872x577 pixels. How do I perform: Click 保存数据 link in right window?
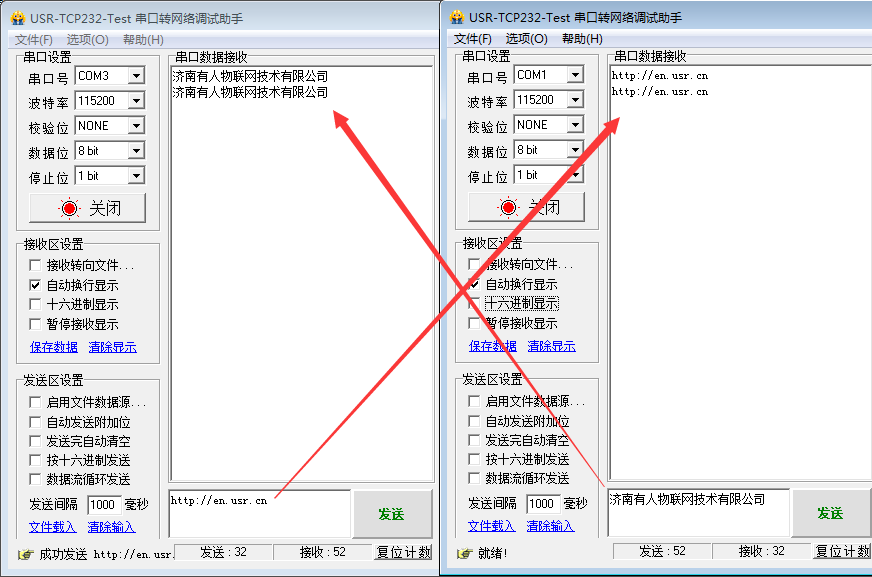[493, 346]
